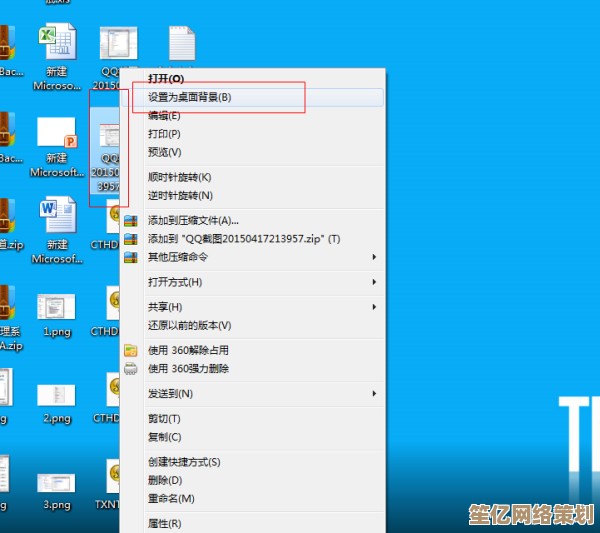Click 属性 at the menu bottom
This screenshot has width=600, height=533.
[164, 523]
